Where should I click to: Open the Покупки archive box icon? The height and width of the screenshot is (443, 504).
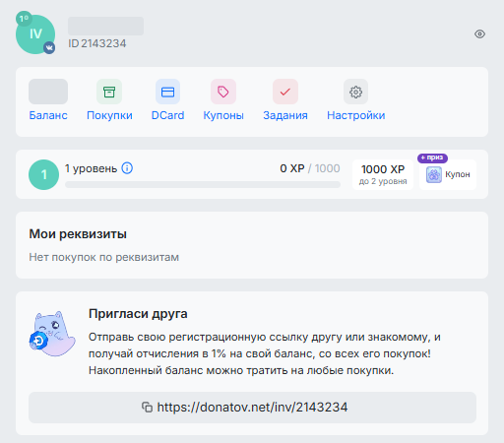[109, 92]
